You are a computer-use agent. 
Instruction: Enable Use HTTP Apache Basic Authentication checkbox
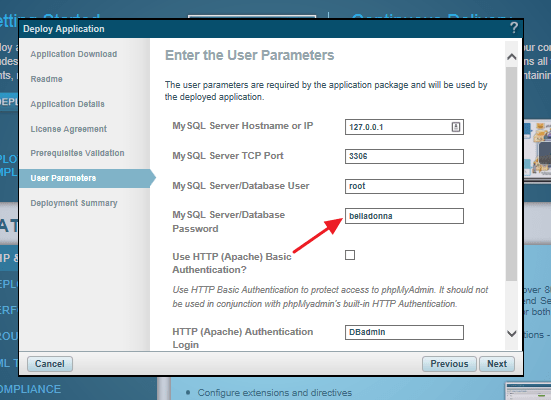pos(350,255)
